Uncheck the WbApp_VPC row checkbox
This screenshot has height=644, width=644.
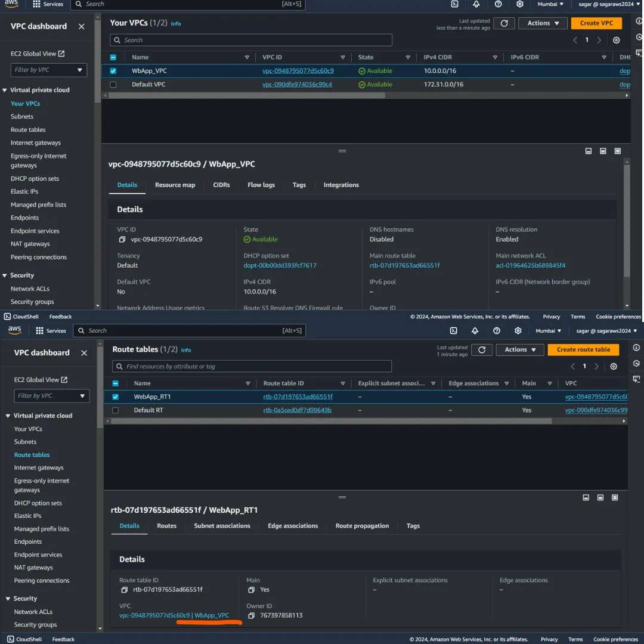pyautogui.click(x=113, y=71)
